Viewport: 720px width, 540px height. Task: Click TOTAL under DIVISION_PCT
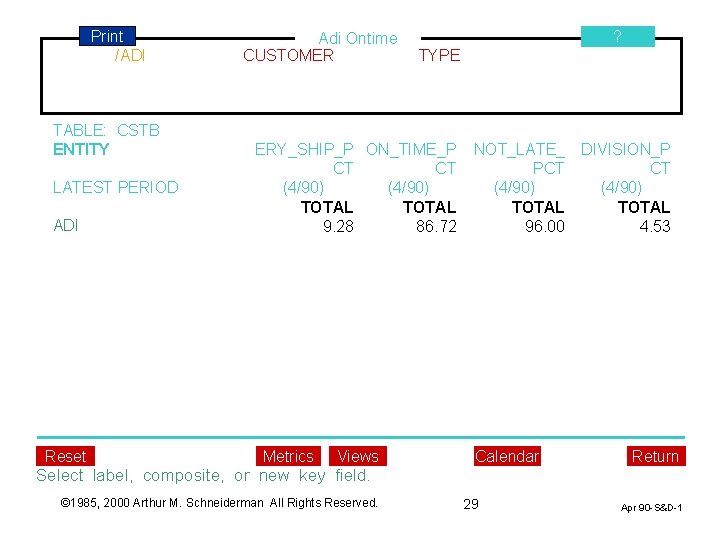[x=644, y=208]
